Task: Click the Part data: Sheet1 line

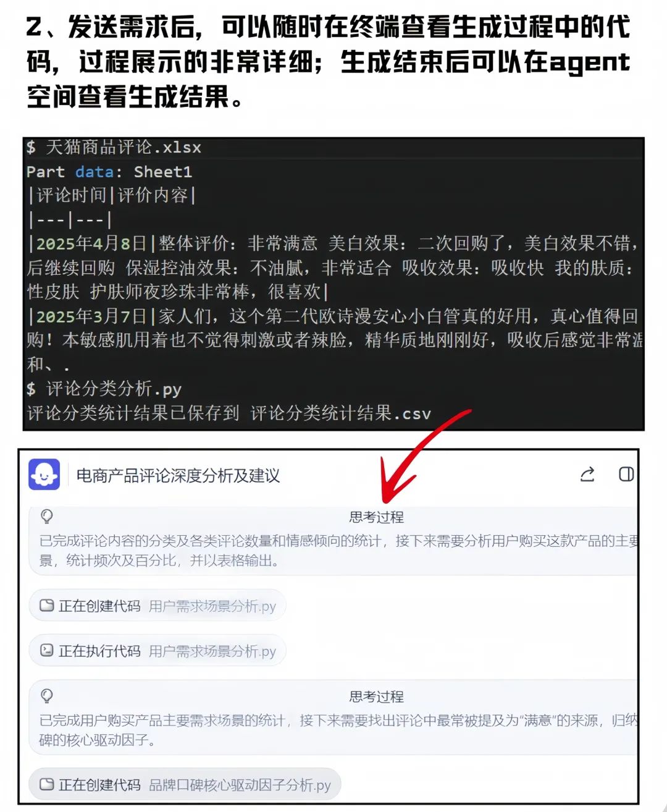Action: coord(109,172)
